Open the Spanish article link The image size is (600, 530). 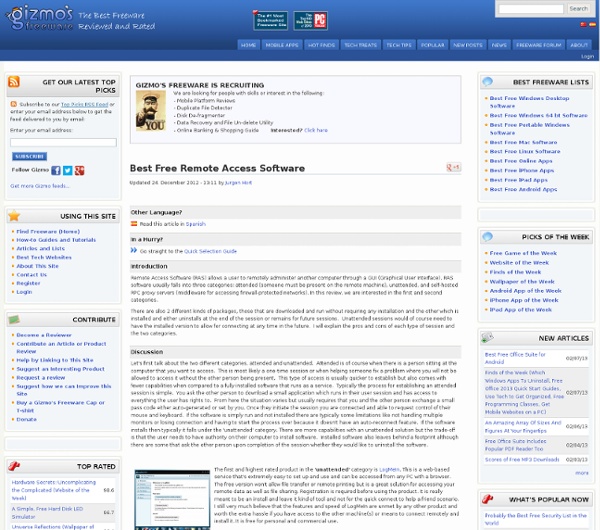(196, 224)
